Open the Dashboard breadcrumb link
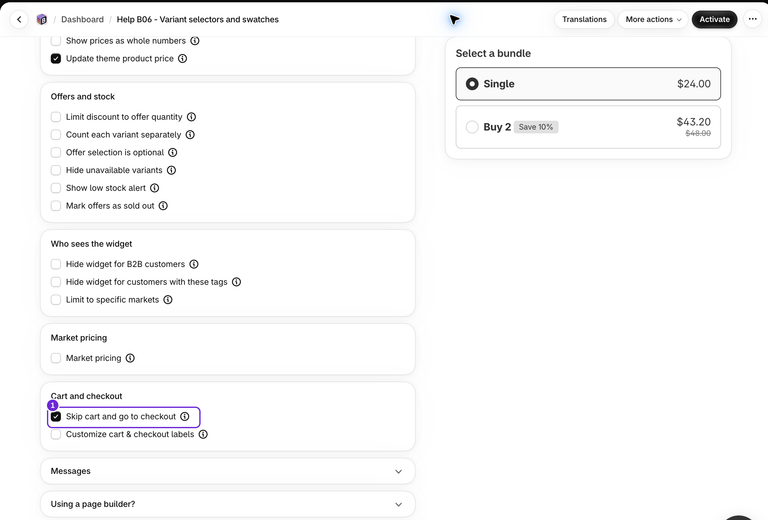 (82, 20)
